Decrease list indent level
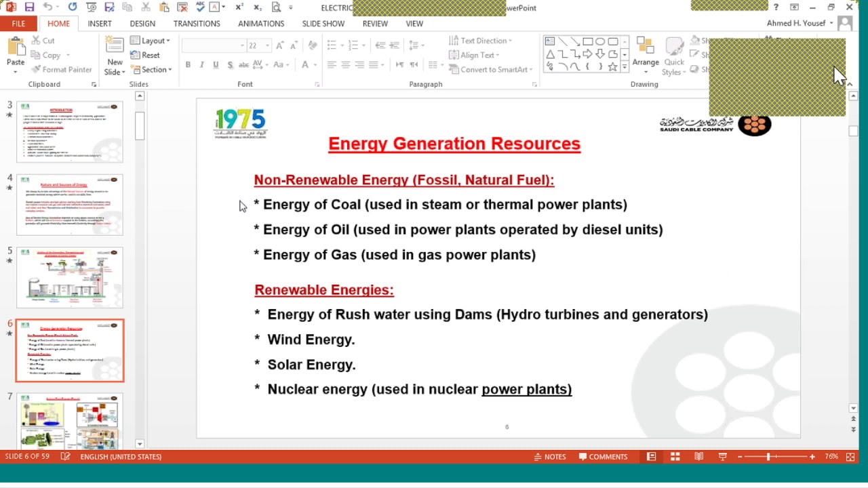This screenshot has width=868, height=488. click(380, 45)
